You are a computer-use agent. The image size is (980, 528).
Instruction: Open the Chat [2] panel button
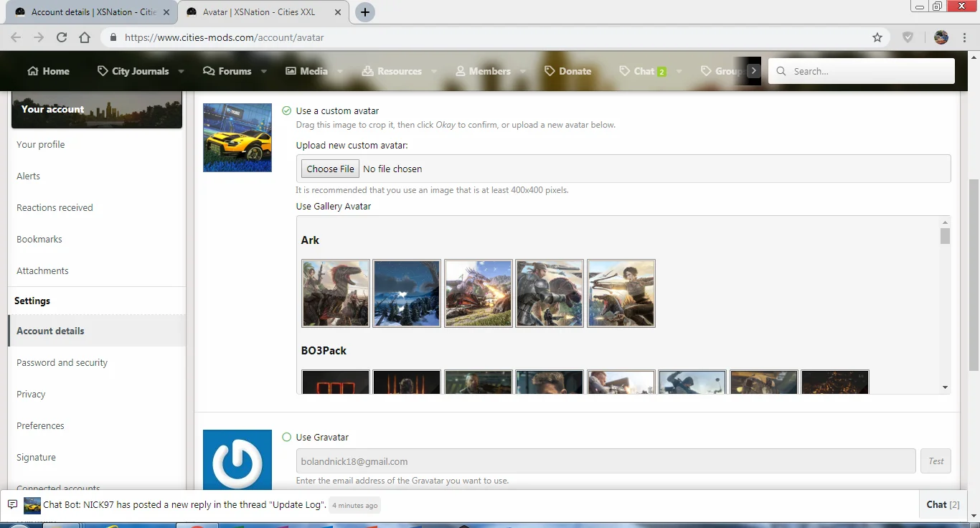[x=943, y=504]
